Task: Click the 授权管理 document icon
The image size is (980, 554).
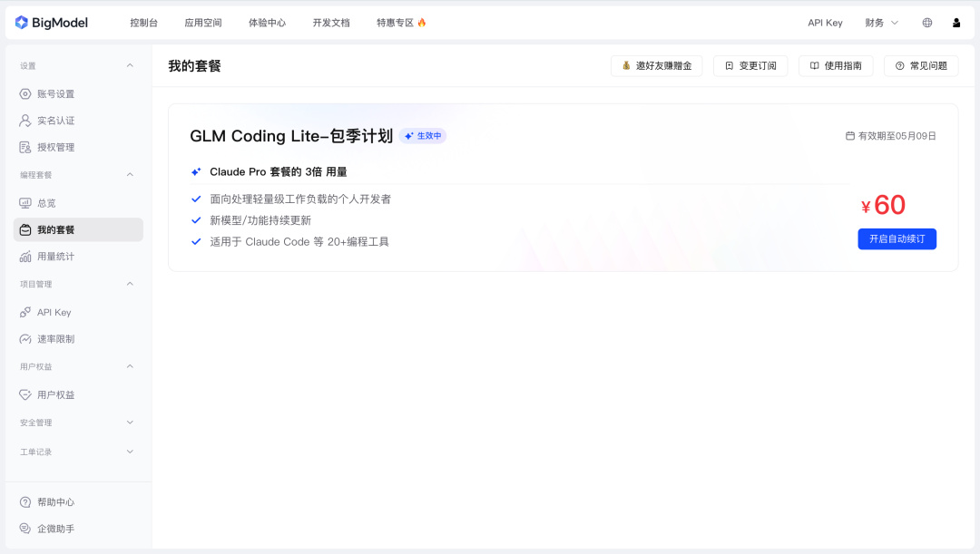Action: tap(25, 148)
